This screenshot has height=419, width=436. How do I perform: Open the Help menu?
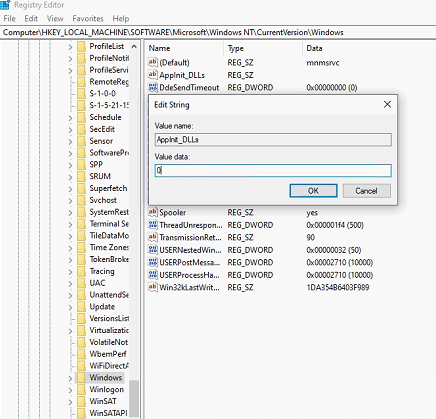pos(121,18)
